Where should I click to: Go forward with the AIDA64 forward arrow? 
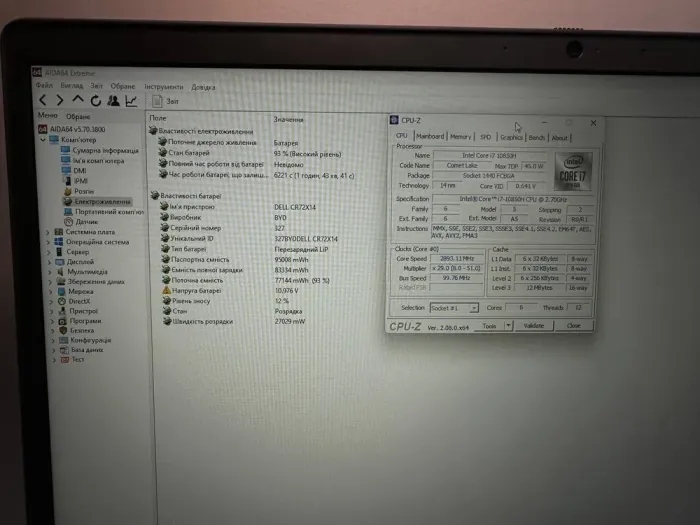[x=60, y=100]
